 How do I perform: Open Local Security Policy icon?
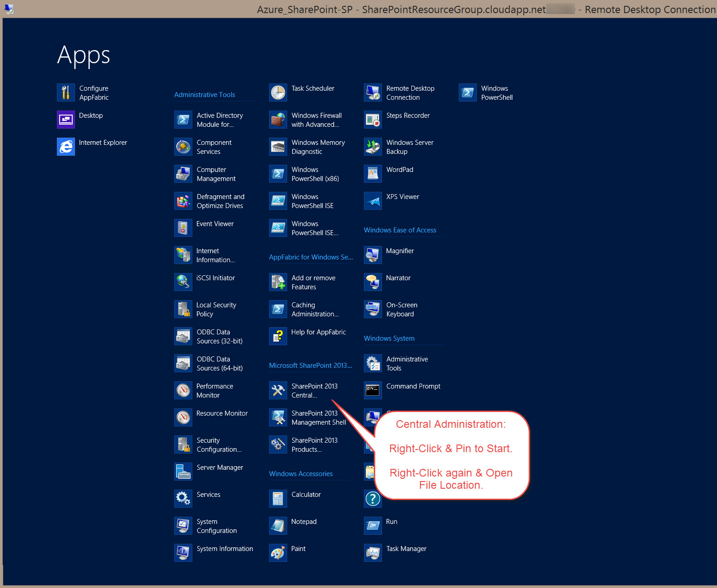click(x=183, y=309)
